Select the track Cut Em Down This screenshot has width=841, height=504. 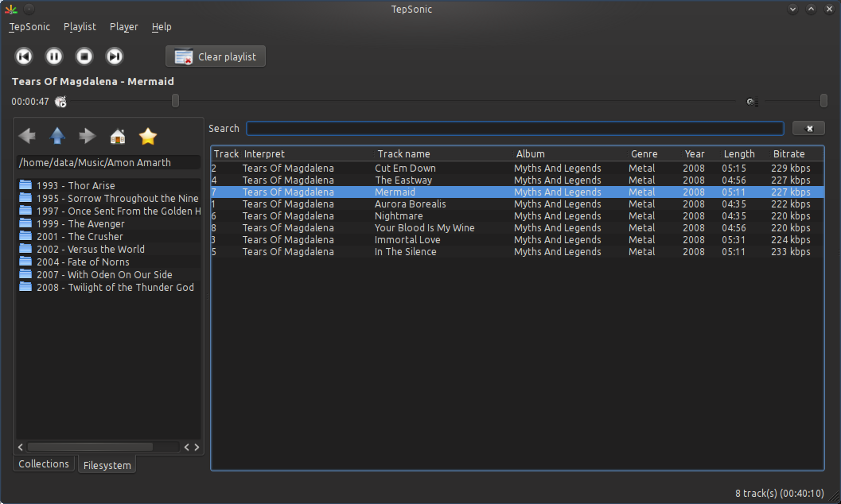518,169
